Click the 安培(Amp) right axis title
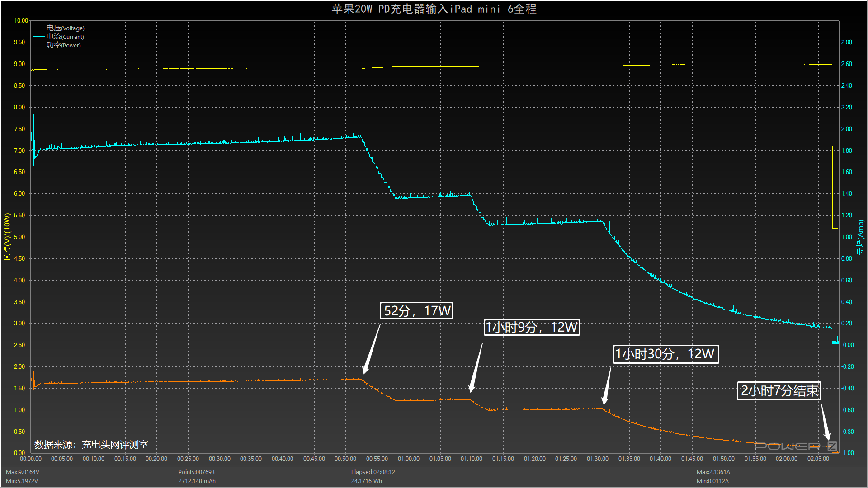868x488 pixels. click(860, 237)
